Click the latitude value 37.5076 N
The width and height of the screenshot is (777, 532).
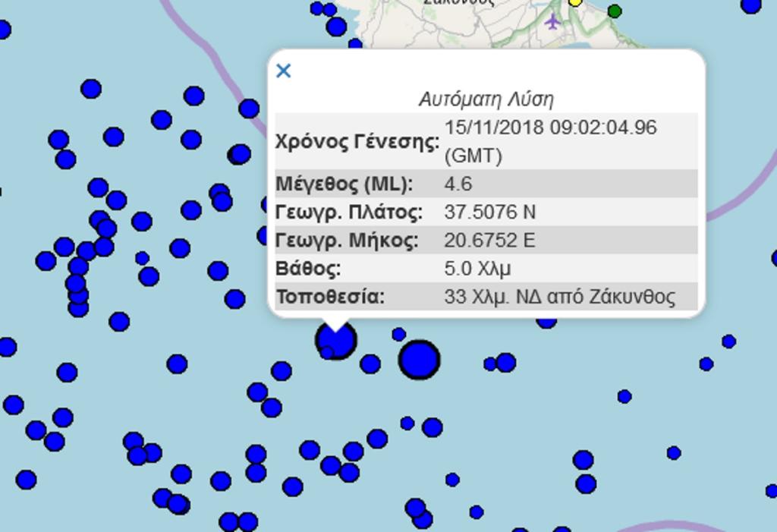pos(489,212)
